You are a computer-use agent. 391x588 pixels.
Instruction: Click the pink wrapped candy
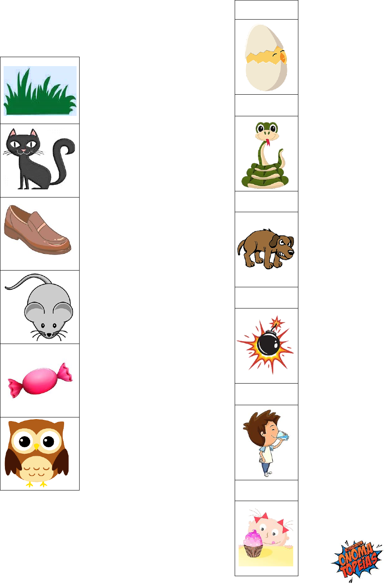pos(40,380)
